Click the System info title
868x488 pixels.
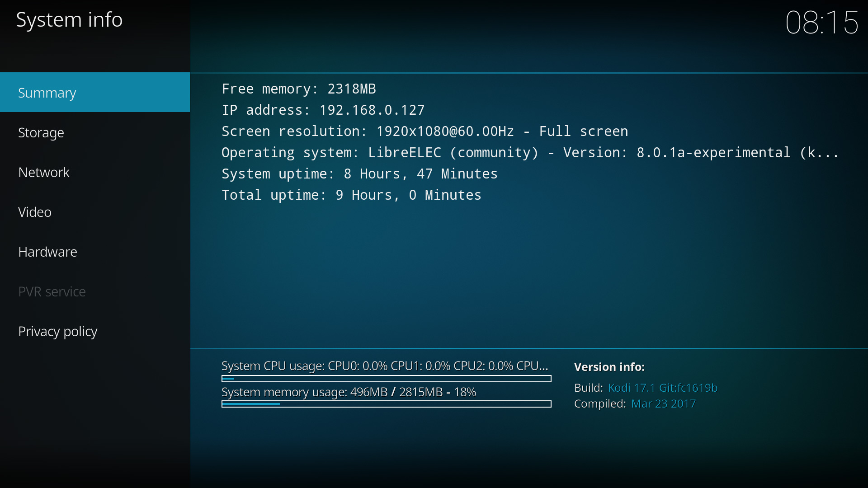pos(69,20)
